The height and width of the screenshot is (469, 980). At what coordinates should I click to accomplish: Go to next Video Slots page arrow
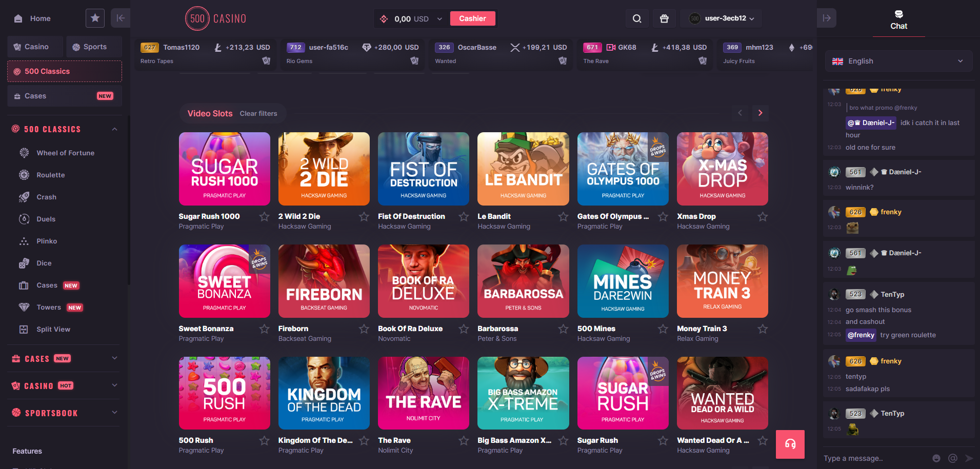click(760, 113)
